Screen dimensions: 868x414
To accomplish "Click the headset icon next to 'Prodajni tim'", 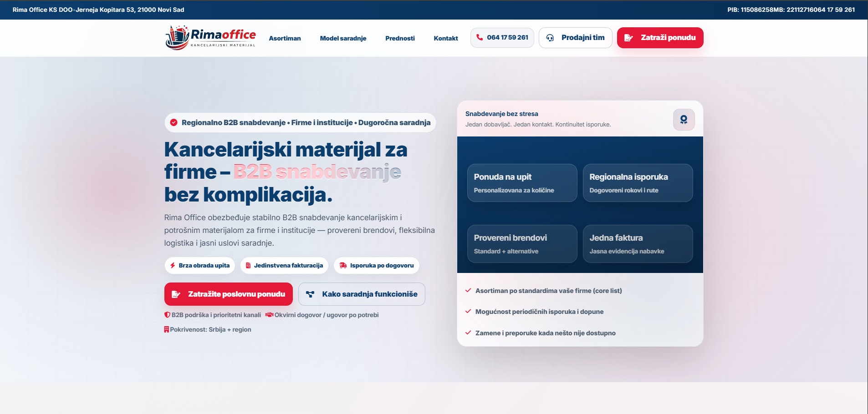I will tap(551, 38).
